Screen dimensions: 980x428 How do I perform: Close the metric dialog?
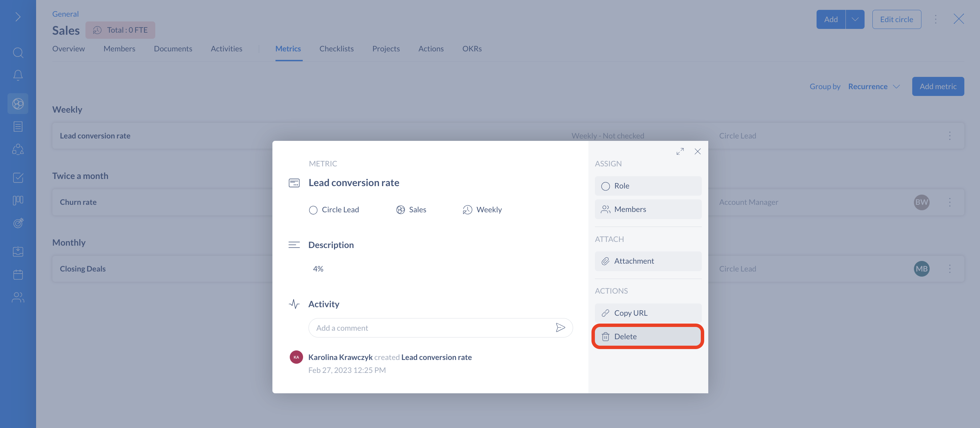point(697,151)
